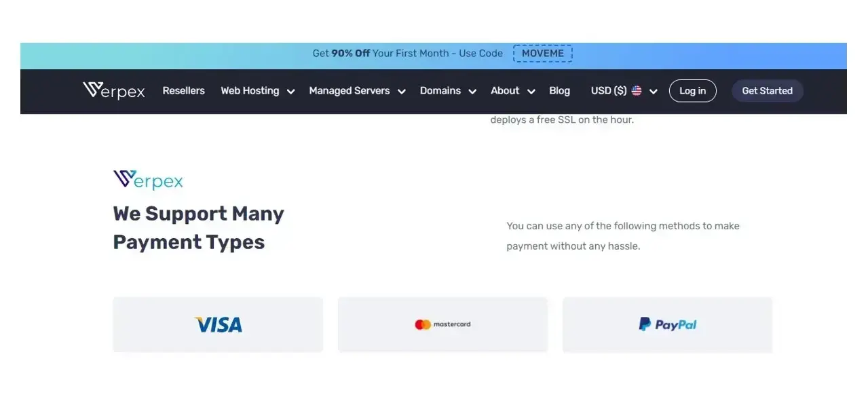This screenshot has height=401, width=868.
Task: Click the payment methods description paragraph
Action: (x=623, y=236)
